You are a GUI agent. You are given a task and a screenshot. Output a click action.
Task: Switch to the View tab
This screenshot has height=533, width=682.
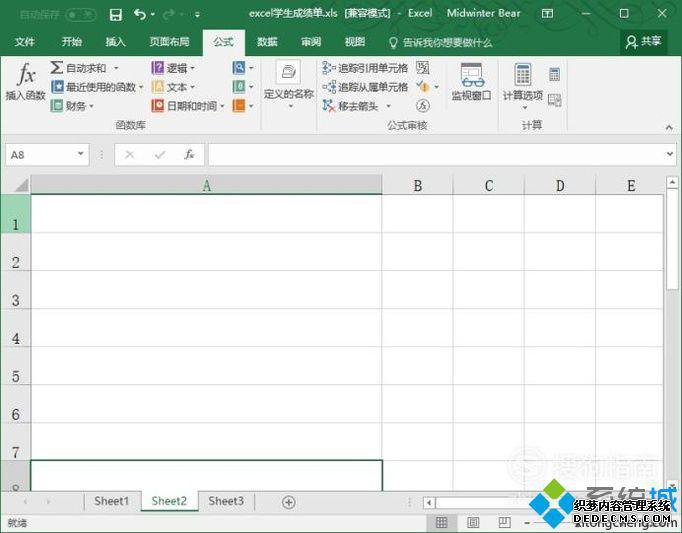coord(355,42)
